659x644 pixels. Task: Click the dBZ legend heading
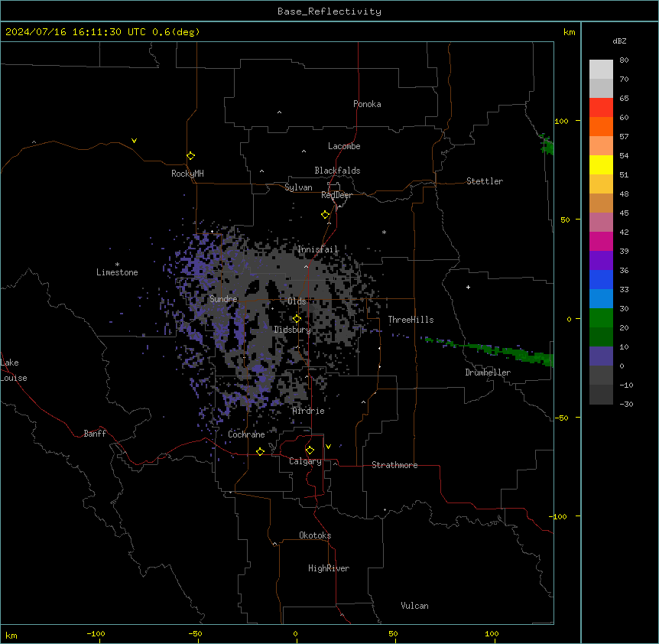pyautogui.click(x=619, y=41)
